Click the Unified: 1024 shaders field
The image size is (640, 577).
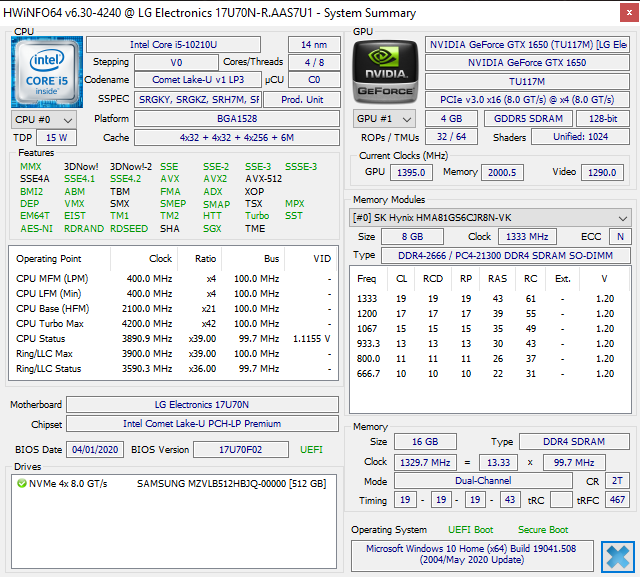[x=580, y=137]
